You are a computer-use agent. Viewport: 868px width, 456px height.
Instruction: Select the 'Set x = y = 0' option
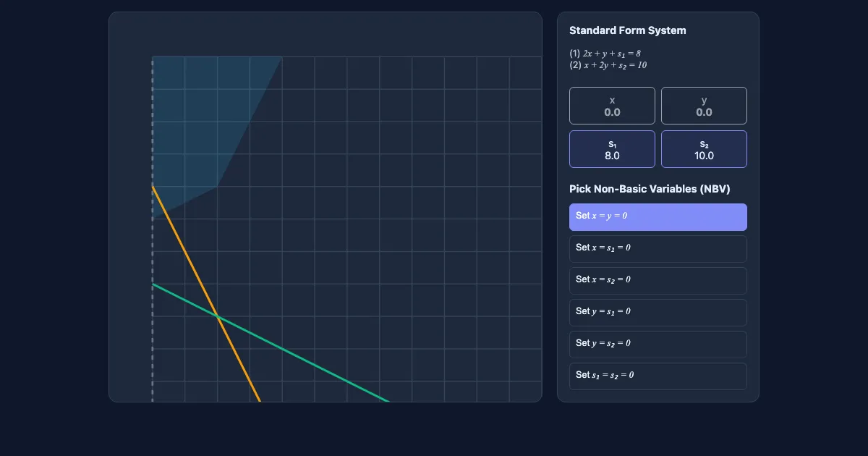point(658,217)
